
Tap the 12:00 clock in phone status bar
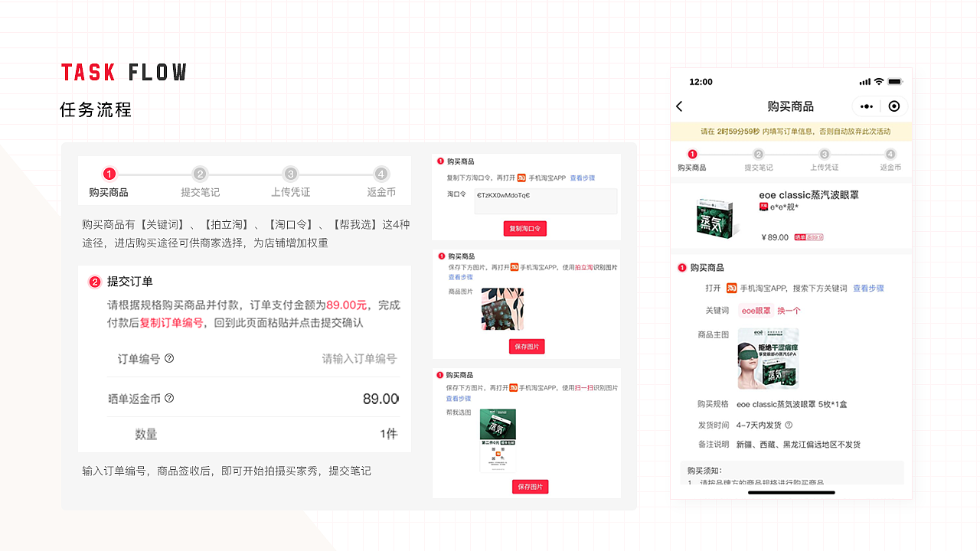[x=701, y=82]
